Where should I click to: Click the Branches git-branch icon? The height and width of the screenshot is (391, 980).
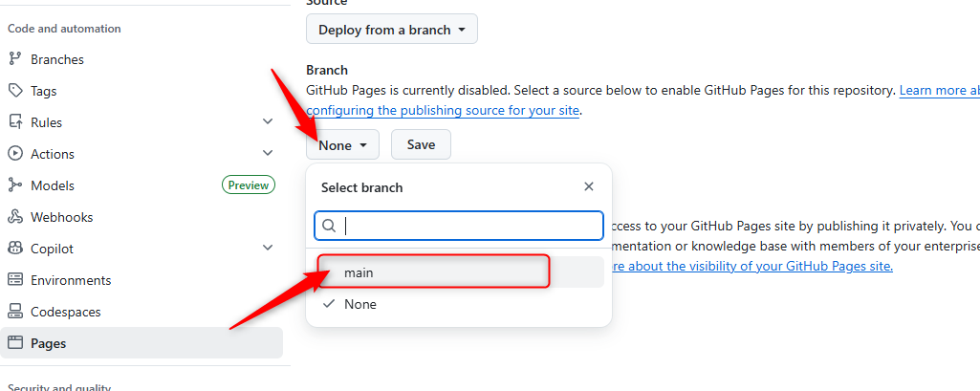pyautogui.click(x=14, y=59)
